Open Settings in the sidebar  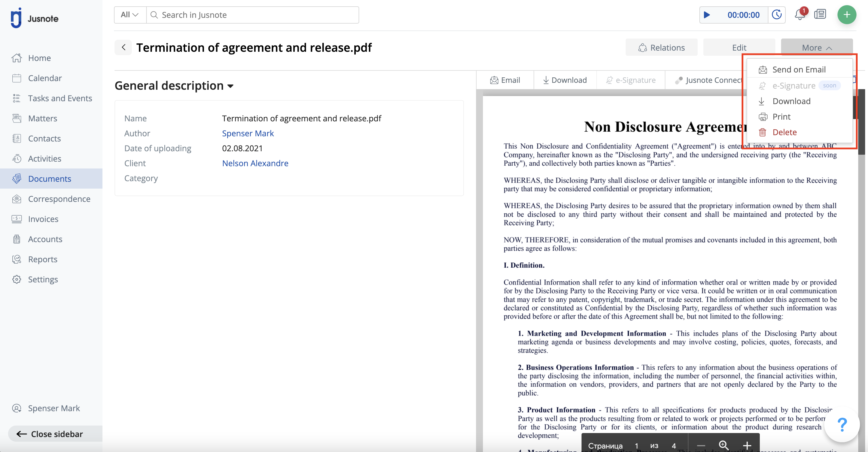[x=43, y=279]
